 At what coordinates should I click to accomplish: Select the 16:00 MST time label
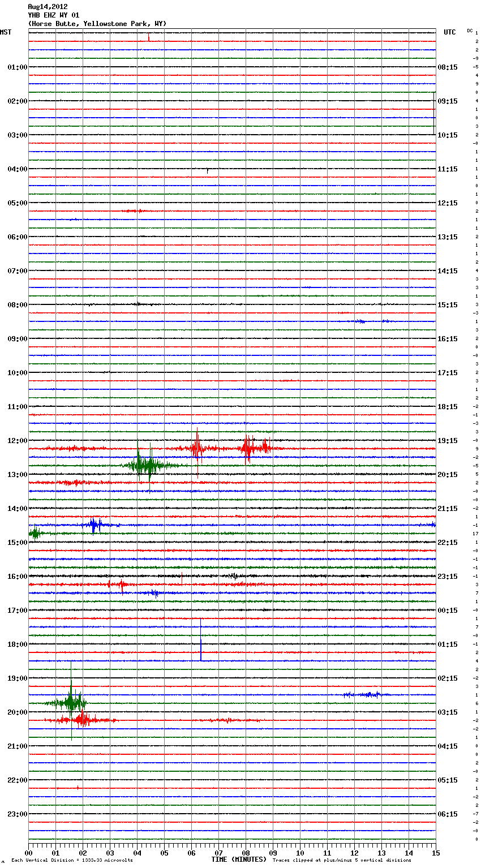coord(17,576)
